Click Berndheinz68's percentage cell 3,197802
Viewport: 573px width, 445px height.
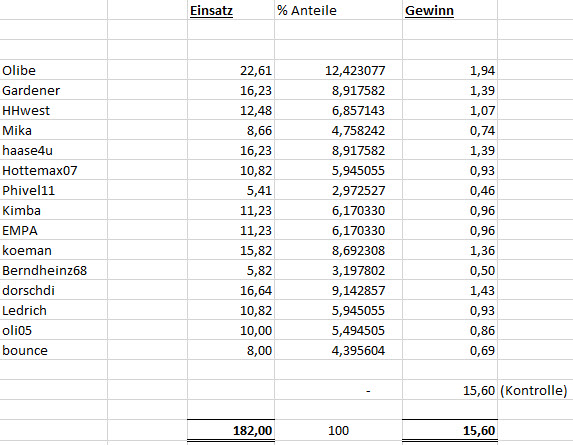pos(338,271)
